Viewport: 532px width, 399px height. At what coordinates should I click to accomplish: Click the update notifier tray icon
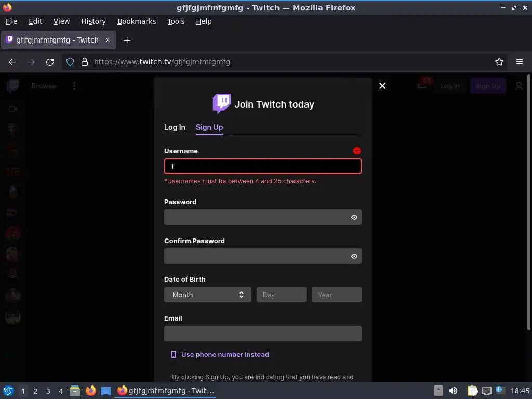point(500,390)
